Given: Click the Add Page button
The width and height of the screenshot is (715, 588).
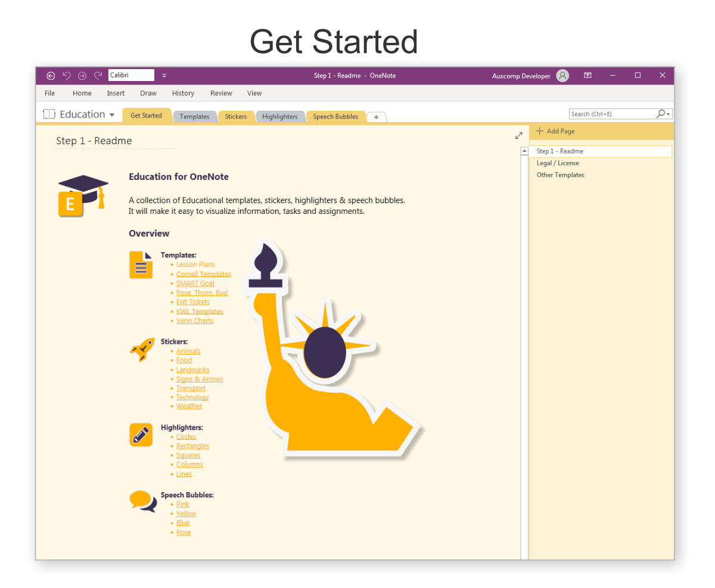Looking at the screenshot, I should pos(555,131).
